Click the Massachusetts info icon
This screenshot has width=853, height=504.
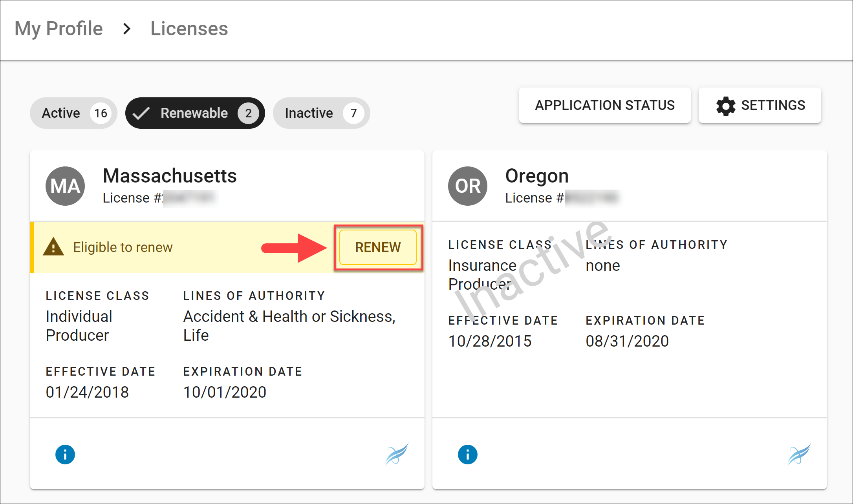(x=65, y=455)
